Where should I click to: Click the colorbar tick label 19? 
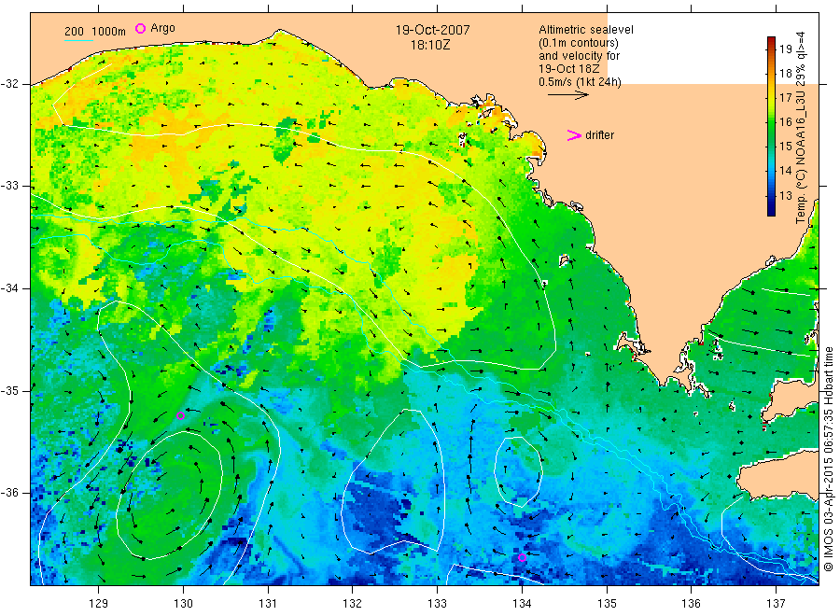(x=785, y=49)
